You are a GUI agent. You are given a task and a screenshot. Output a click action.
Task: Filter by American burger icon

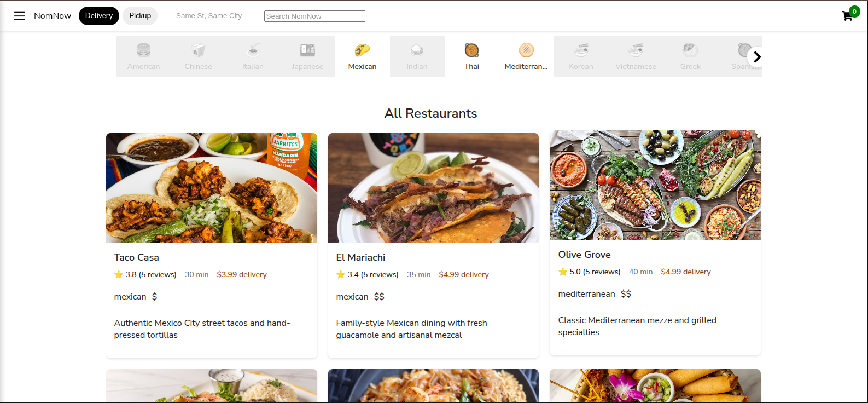point(143,50)
